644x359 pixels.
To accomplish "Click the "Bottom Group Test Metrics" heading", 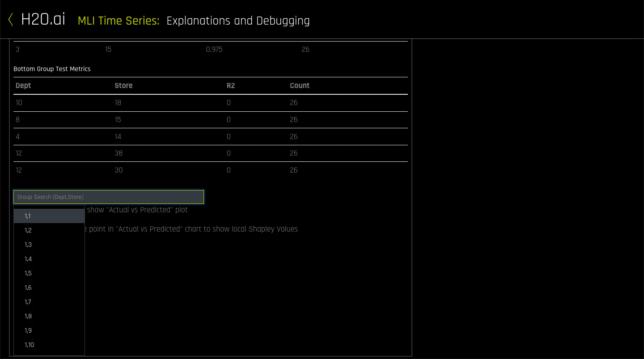I will click(x=52, y=69).
